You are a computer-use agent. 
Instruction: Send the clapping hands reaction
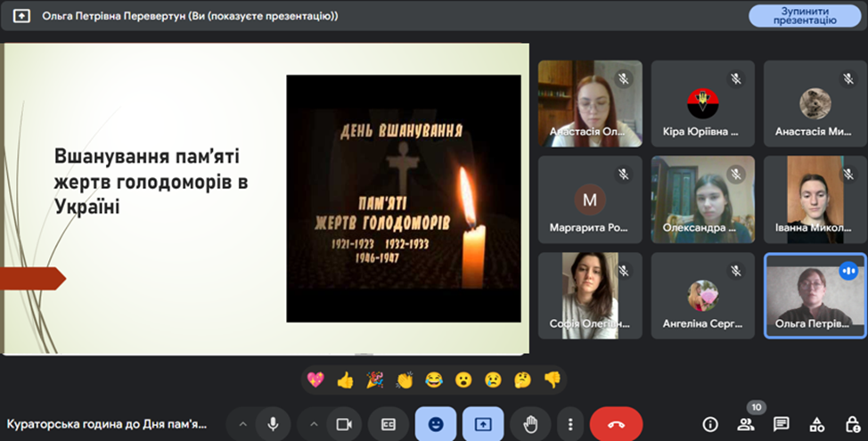coord(405,380)
